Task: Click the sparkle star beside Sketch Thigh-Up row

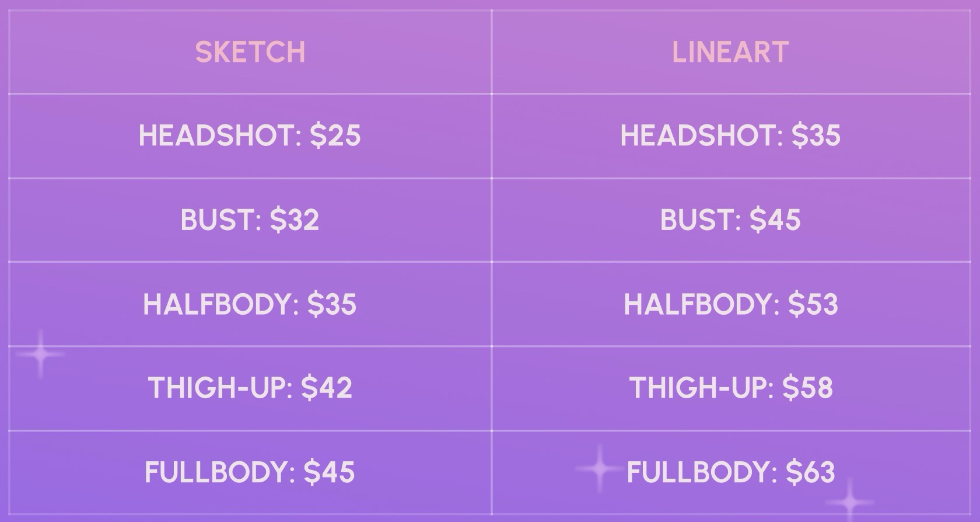Action: (x=40, y=354)
